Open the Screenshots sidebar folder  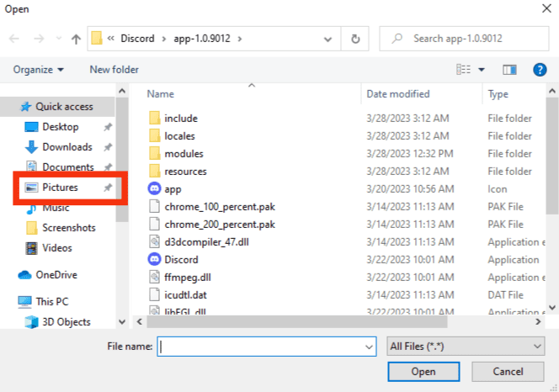tap(68, 228)
